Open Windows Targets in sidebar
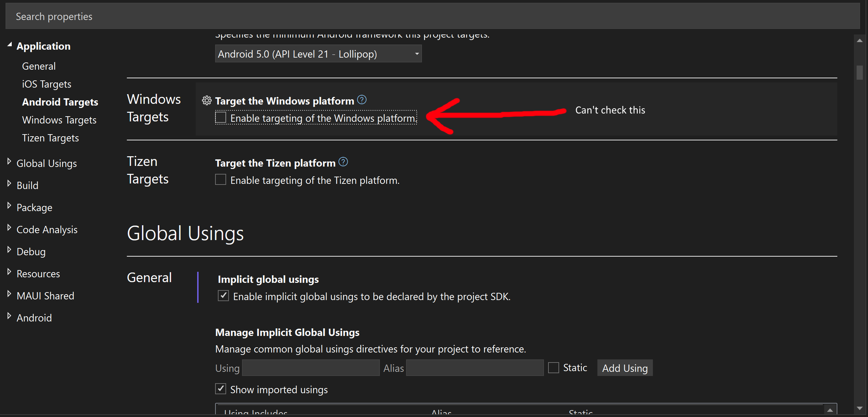 59,120
